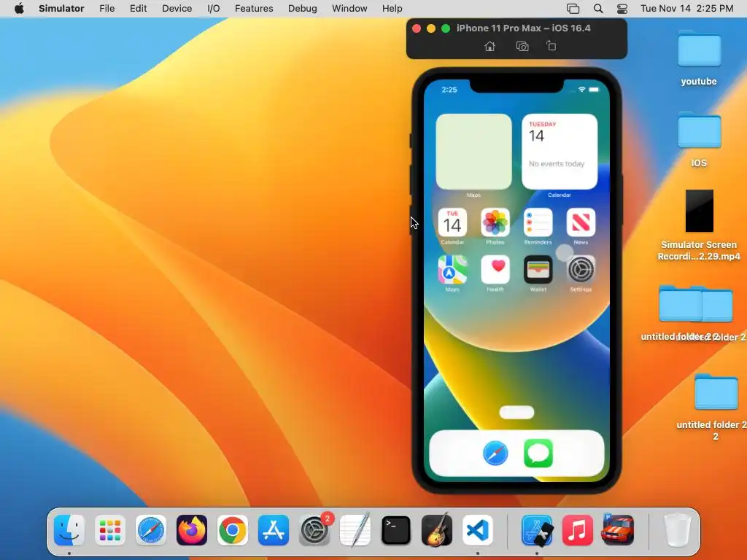Select the Simulator Screen Recording mp4 file
The width and height of the screenshot is (747, 560).
(x=699, y=211)
